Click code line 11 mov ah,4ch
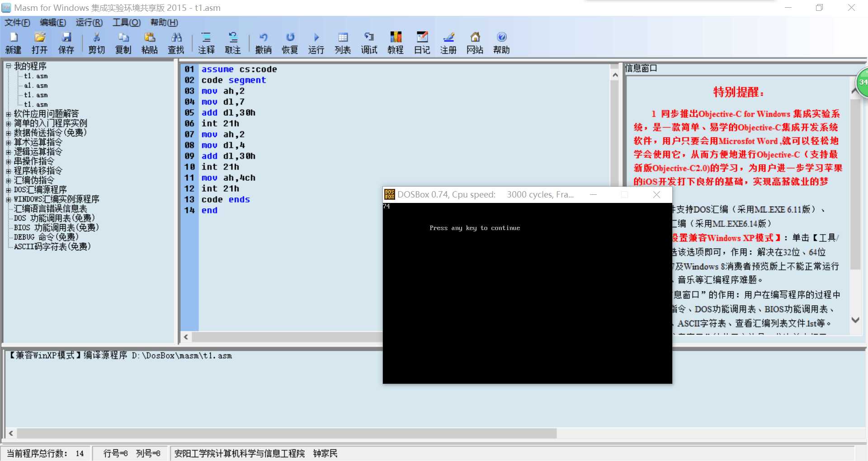868x461 pixels. tap(228, 178)
